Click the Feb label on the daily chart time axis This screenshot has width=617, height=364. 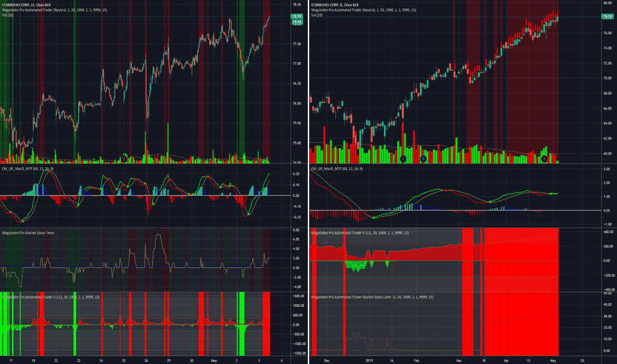(x=416, y=361)
